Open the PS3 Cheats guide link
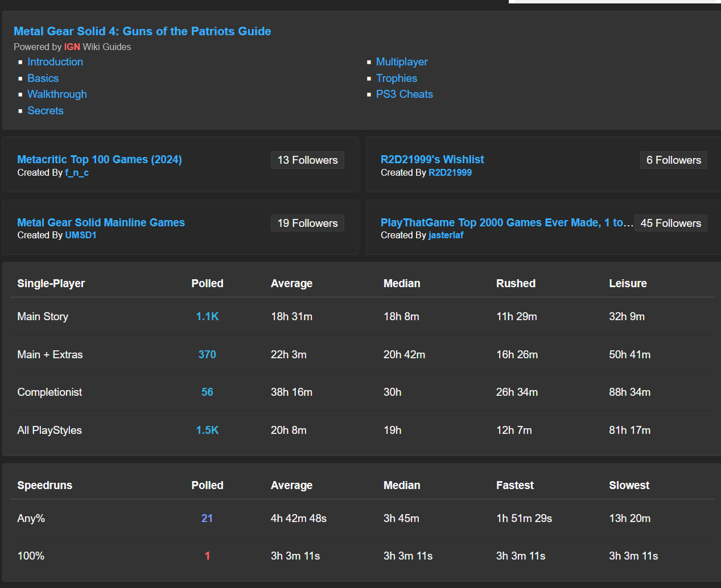Viewport: 721px width, 588px height. pos(405,94)
